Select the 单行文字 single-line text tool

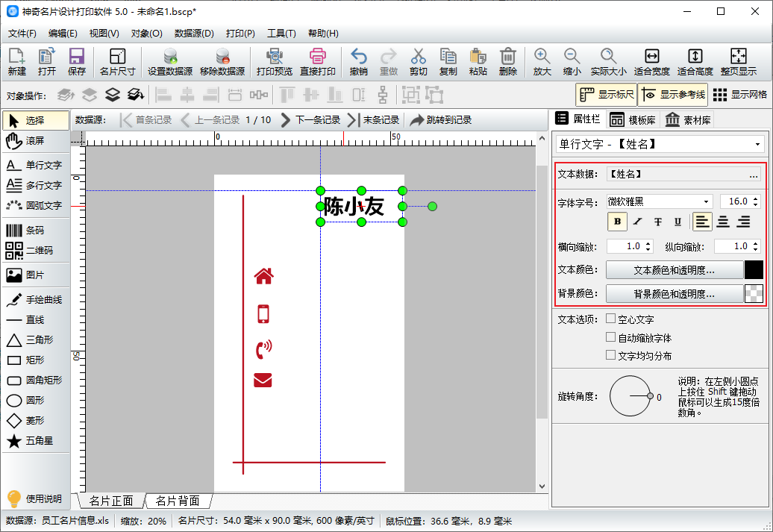coord(36,165)
